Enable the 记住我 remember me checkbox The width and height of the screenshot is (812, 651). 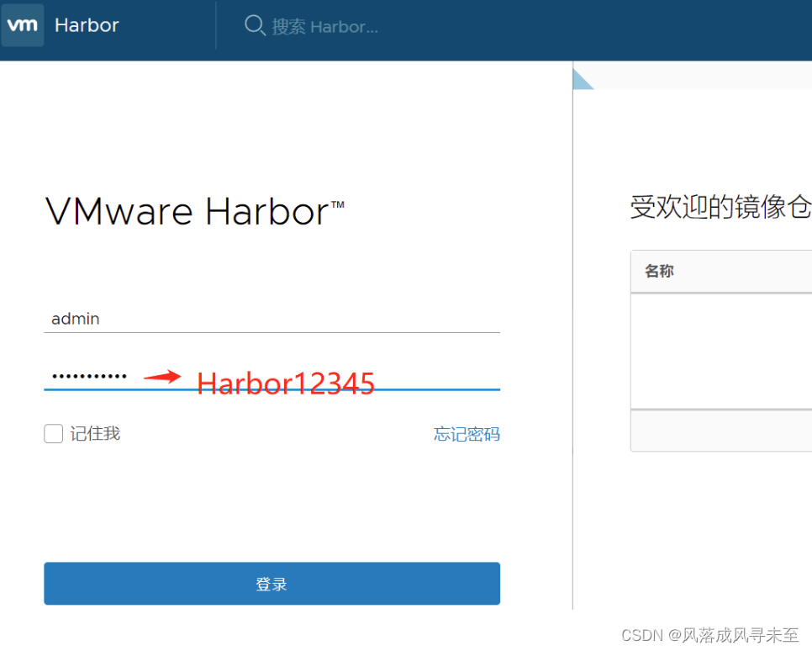(x=53, y=433)
